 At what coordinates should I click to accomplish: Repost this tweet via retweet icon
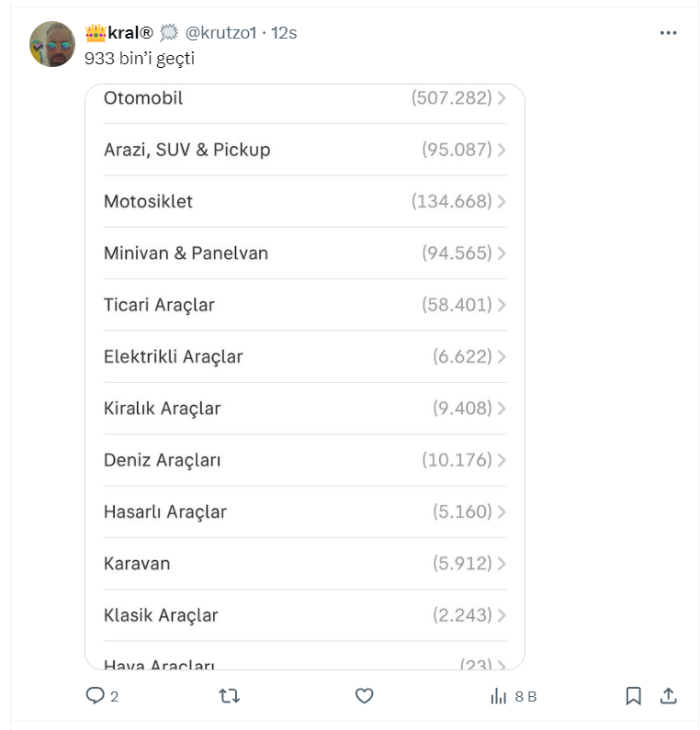click(x=230, y=696)
